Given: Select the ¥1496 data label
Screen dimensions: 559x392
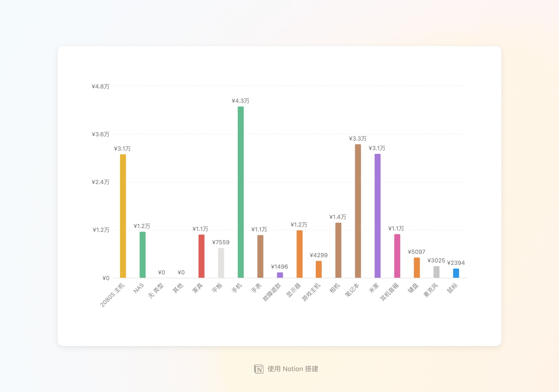Looking at the screenshot, I should [x=279, y=267].
